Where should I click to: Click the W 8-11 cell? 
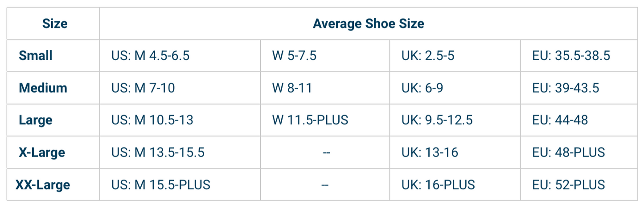click(x=292, y=88)
